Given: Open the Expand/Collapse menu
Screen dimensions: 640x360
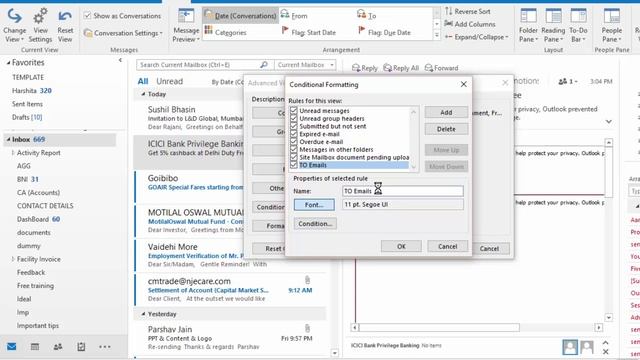Looking at the screenshot, I should click(476, 37).
